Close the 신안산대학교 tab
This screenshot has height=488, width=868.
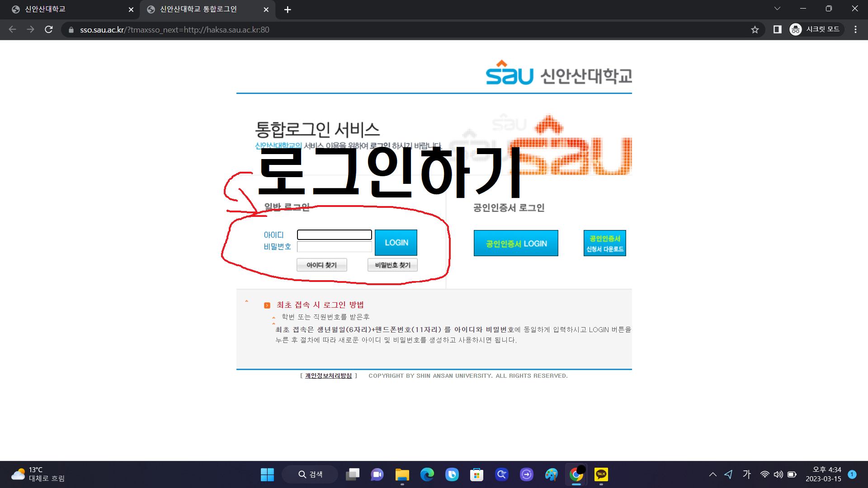131,9
